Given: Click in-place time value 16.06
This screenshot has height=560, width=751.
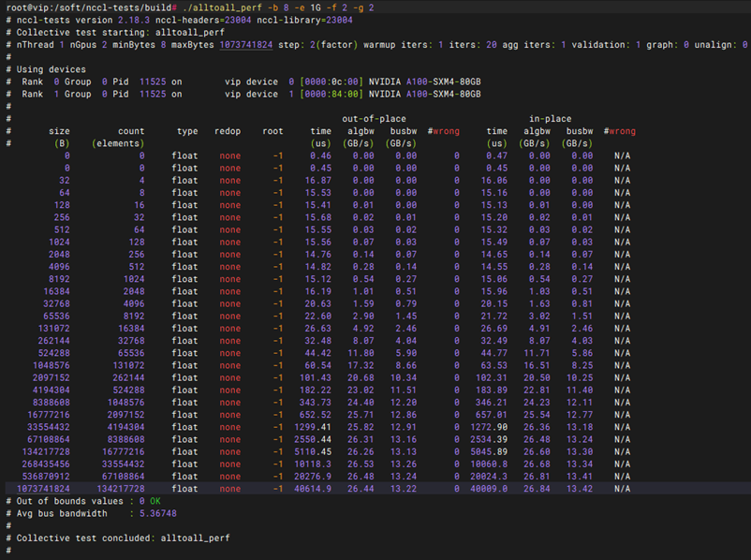Looking at the screenshot, I should tap(494, 181).
